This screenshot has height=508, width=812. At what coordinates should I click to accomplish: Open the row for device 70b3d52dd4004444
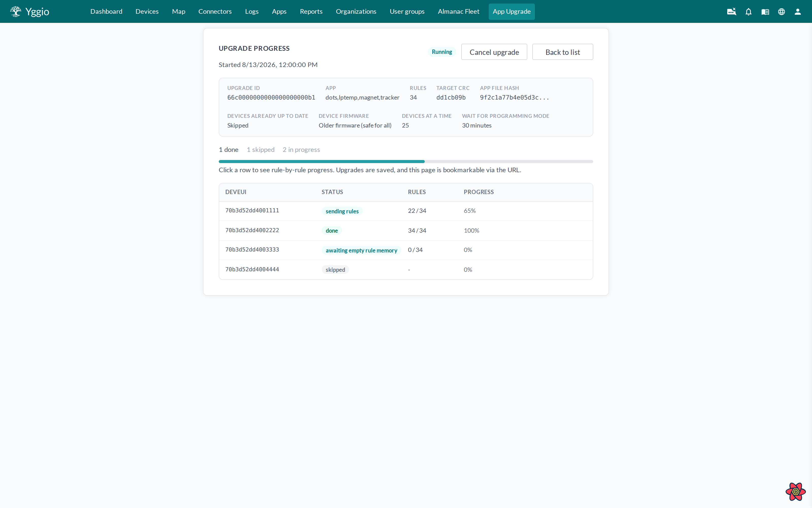pyautogui.click(x=406, y=269)
